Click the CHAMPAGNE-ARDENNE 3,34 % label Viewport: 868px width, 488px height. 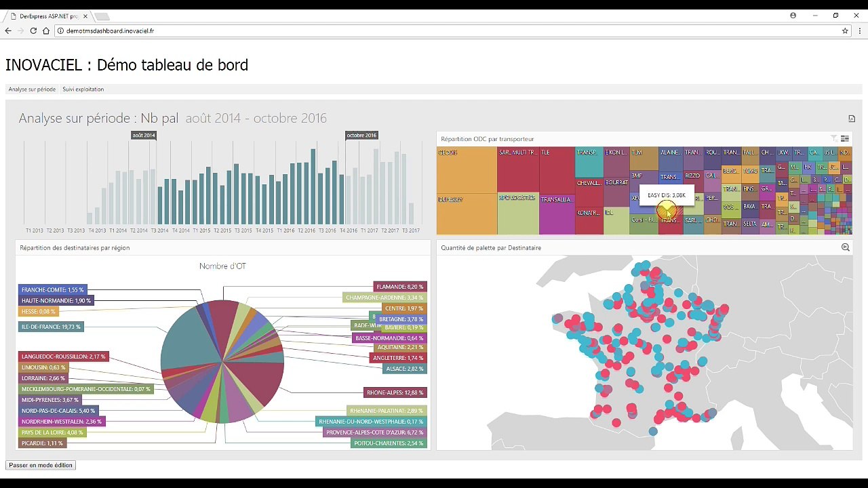coord(384,298)
